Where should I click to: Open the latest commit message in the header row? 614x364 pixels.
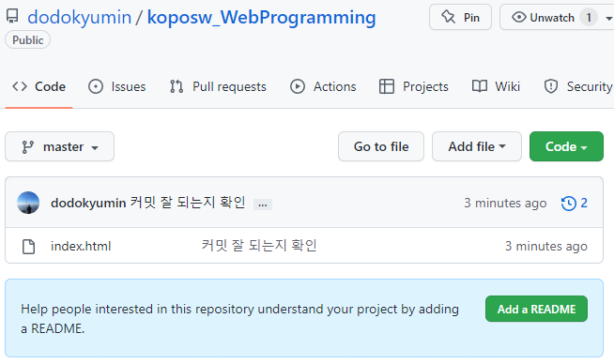coord(188,203)
